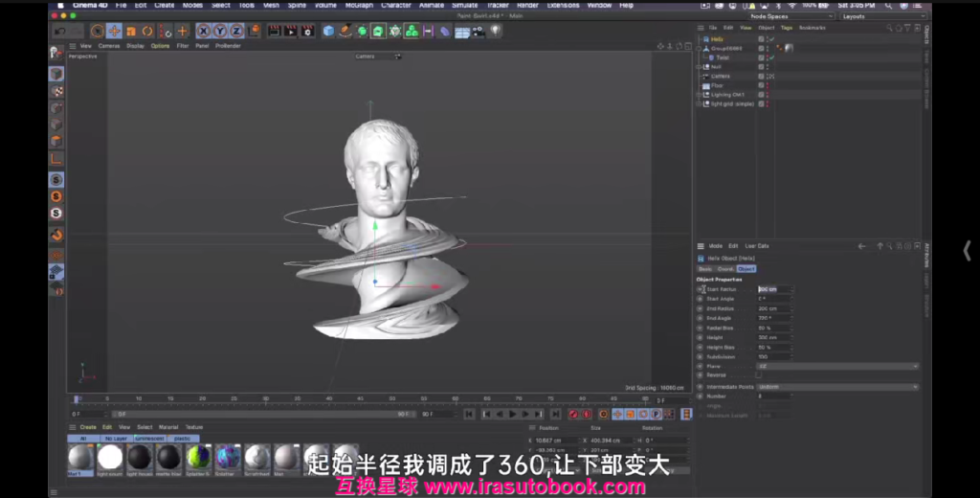Open the Simulate menu
980x498 pixels.
[465, 5]
